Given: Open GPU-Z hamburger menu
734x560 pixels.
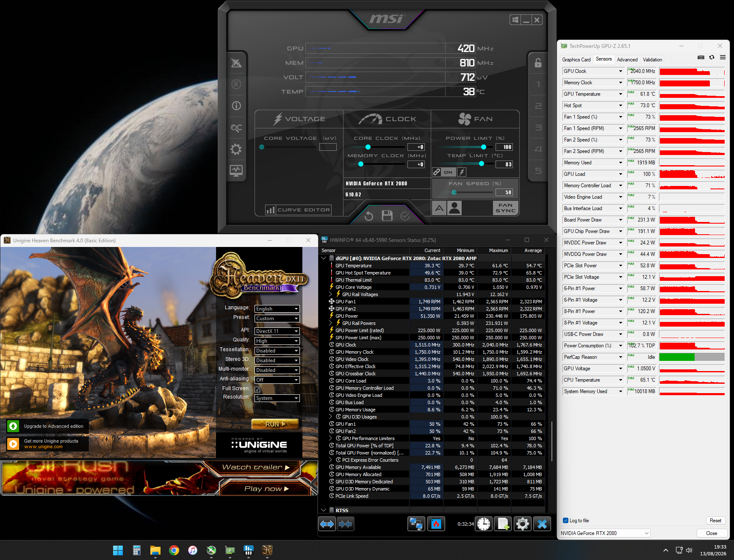Looking at the screenshot, I should [x=723, y=57].
